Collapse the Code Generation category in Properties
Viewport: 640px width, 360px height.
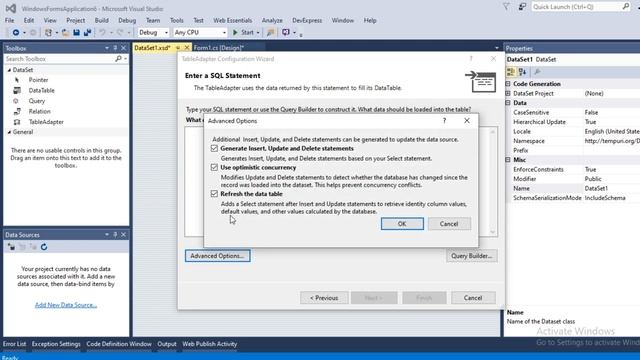point(508,84)
